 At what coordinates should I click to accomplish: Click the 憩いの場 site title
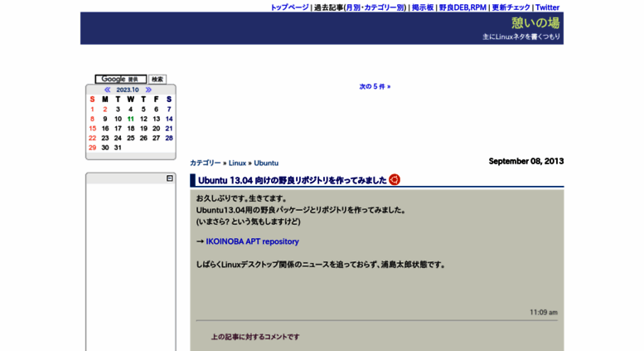point(535,22)
